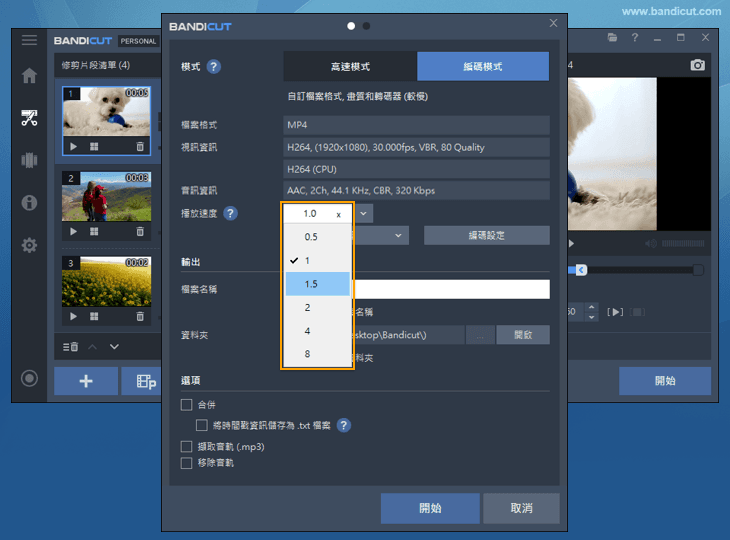Screen dimensions: 730x540
Task: Delete segment 2 with trash icon
Action: pos(140,231)
